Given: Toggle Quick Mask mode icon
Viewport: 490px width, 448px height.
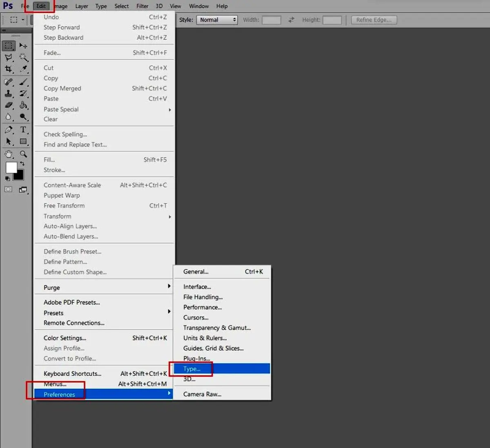Looking at the screenshot, I should pos(9,190).
